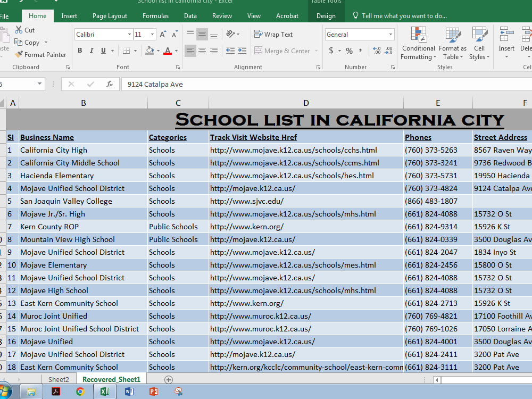Open Windows Explorer folder on taskbar
Image resolution: width=532 pixels, height=399 pixels.
31,392
